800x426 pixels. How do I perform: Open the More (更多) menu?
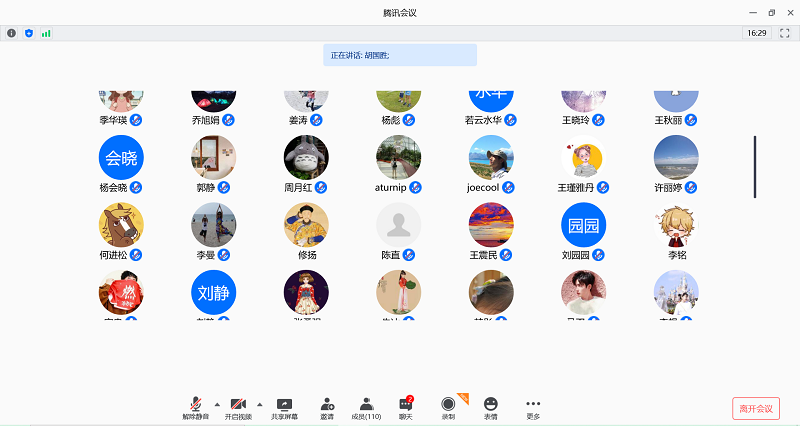pyautogui.click(x=532, y=407)
